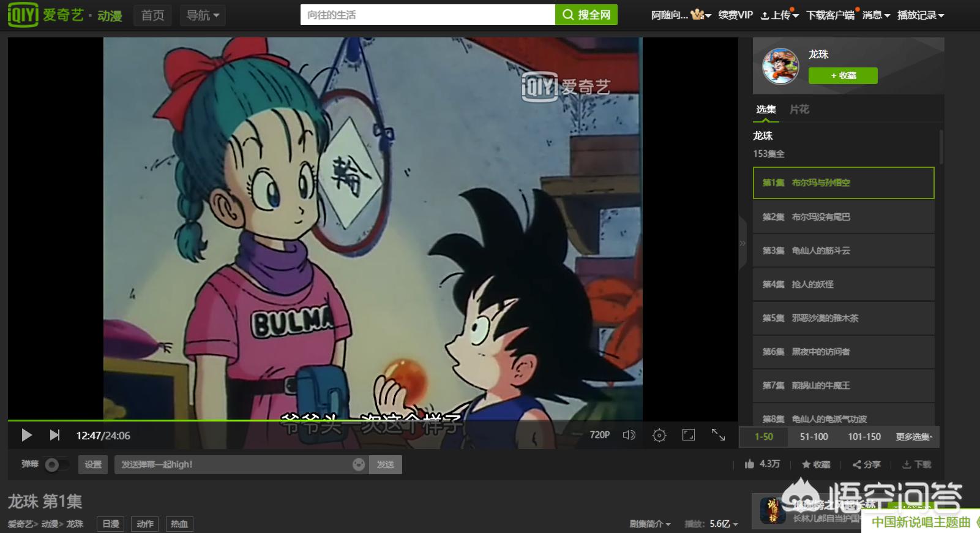This screenshot has width=980, height=533.
Task: Switch to theater mode window icon
Action: (689, 435)
